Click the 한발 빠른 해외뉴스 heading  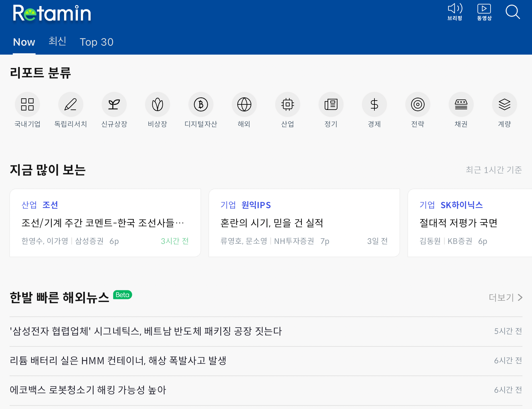[x=59, y=298]
